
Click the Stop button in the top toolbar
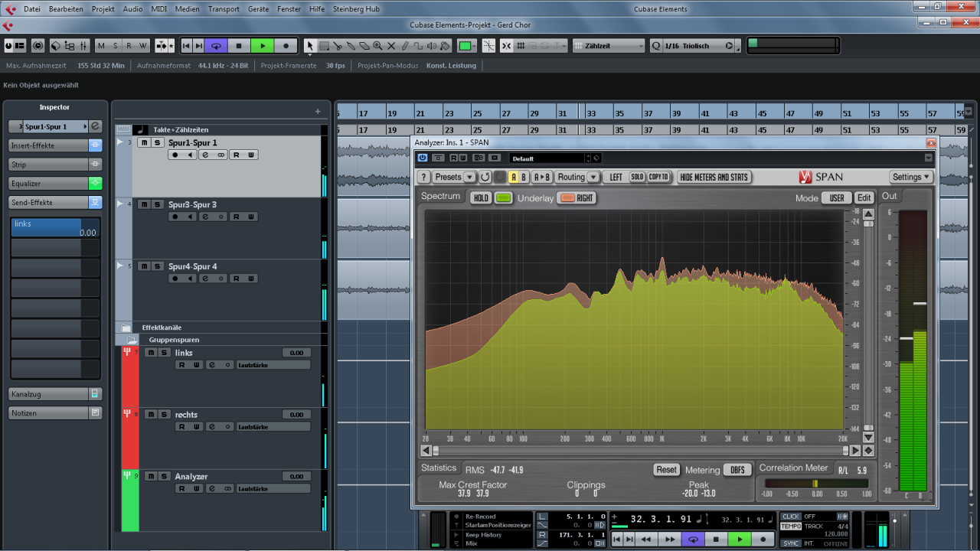coord(239,46)
